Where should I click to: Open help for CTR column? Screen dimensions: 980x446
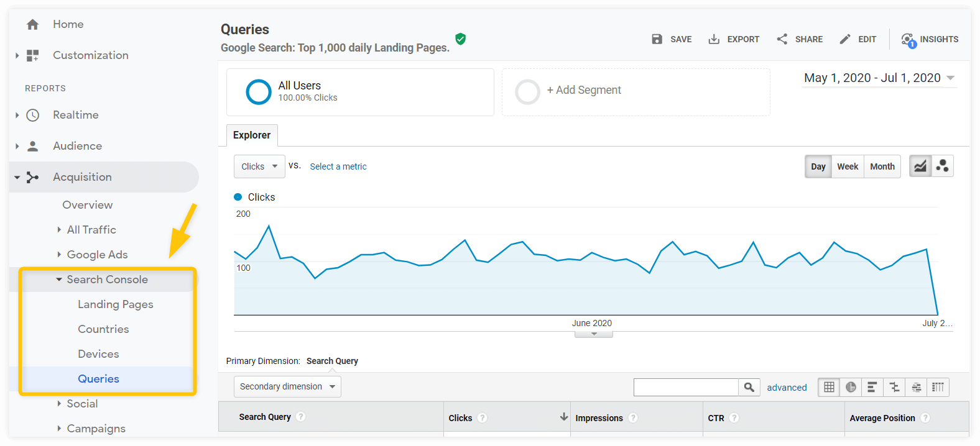coord(734,418)
